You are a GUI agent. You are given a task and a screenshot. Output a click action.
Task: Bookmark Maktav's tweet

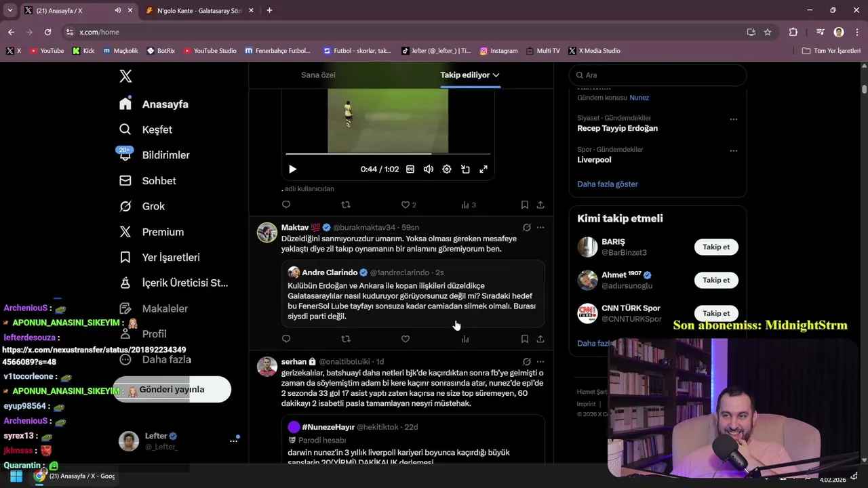[x=524, y=339]
